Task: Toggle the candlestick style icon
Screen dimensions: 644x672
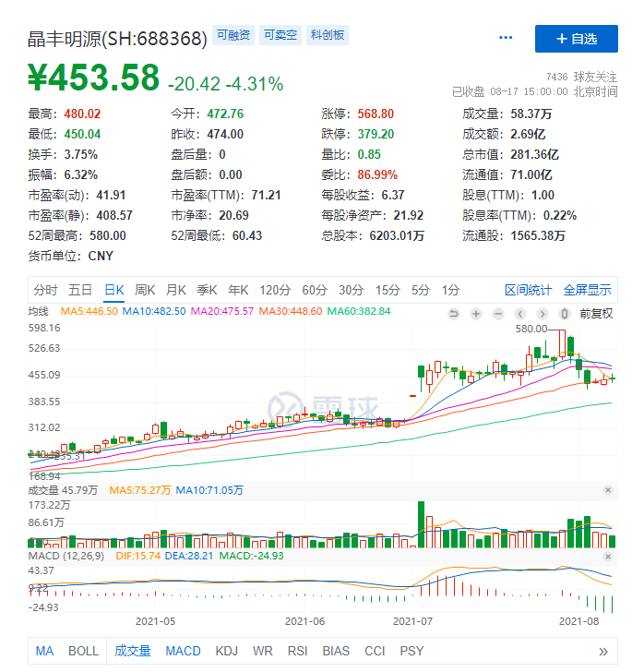Action: pyautogui.click(x=565, y=314)
